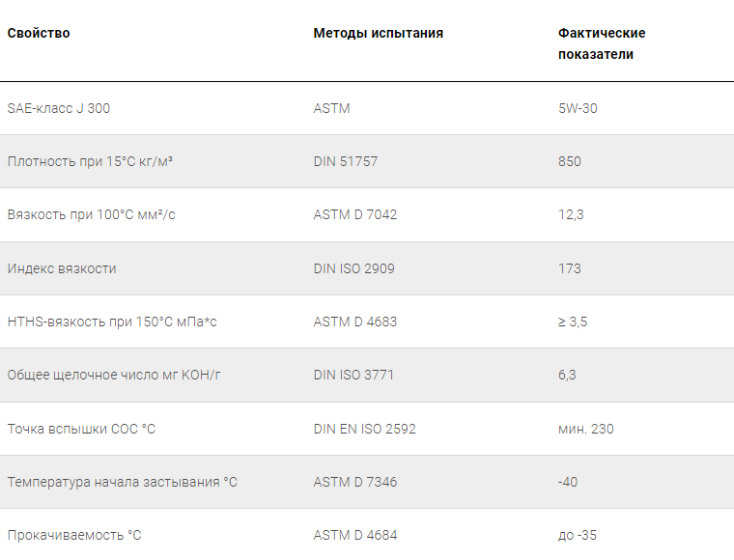Select the Вязкость при 100°C label

click(x=92, y=214)
